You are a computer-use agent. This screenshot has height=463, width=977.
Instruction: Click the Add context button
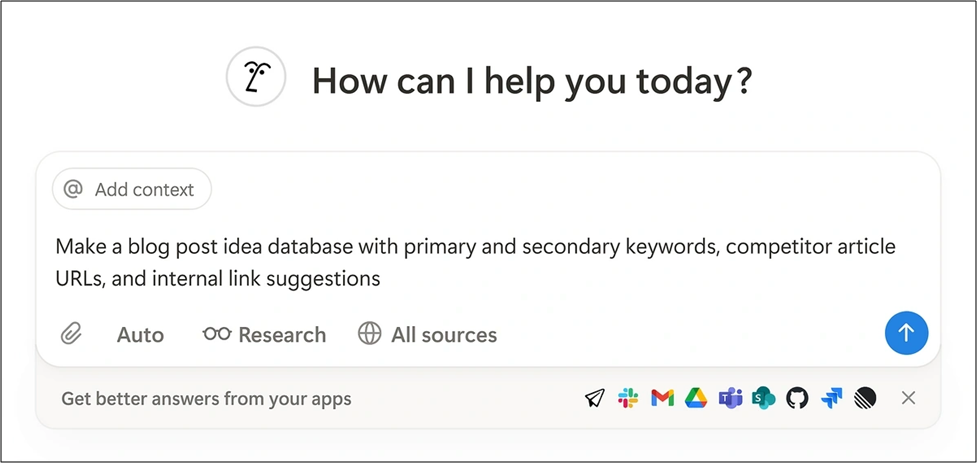click(x=132, y=189)
